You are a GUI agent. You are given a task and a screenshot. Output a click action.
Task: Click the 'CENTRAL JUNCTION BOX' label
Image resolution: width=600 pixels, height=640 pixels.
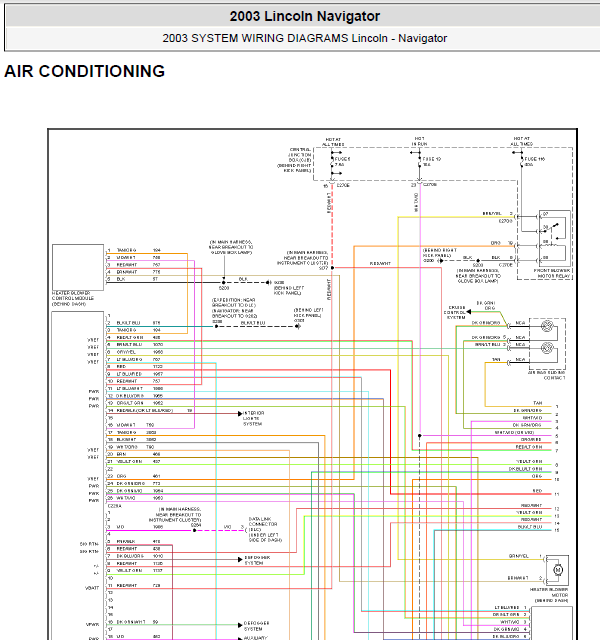point(300,155)
